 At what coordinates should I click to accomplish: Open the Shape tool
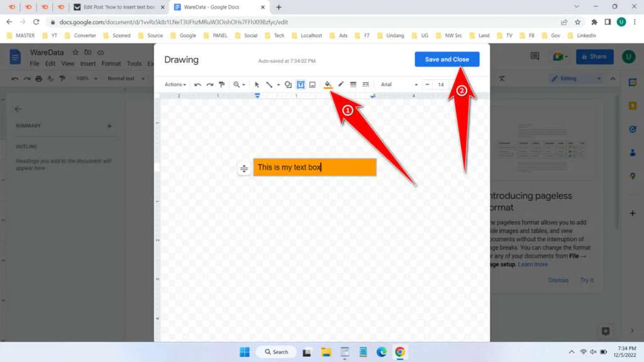pyautogui.click(x=287, y=84)
